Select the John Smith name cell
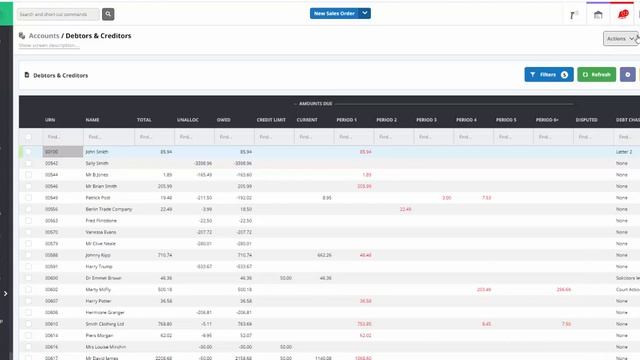The height and width of the screenshot is (360, 640). (x=97, y=152)
